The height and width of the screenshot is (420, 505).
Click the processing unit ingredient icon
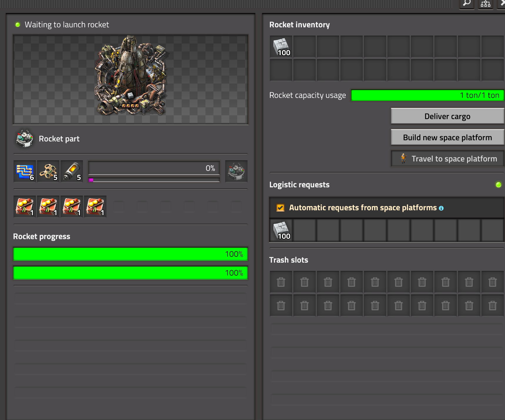click(25, 171)
